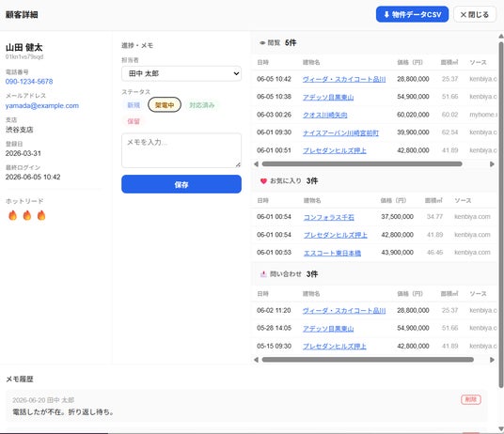This screenshot has height=434, width=504.
Task: Click the inquiry icon beside 問い合わせ
Action: click(263, 274)
